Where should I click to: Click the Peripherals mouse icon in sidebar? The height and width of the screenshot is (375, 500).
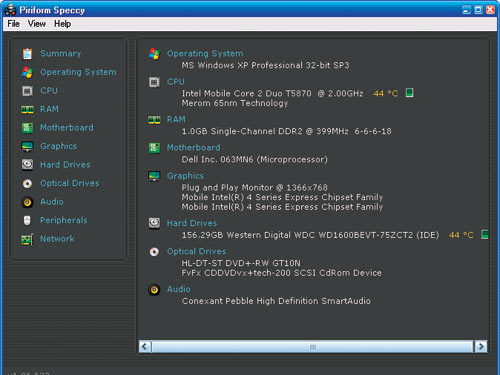click(27, 220)
